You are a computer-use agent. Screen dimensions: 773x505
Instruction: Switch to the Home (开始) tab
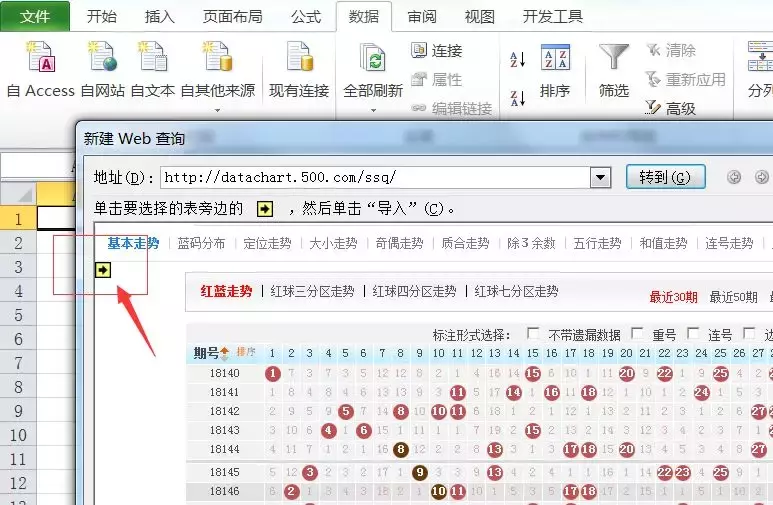tap(102, 17)
